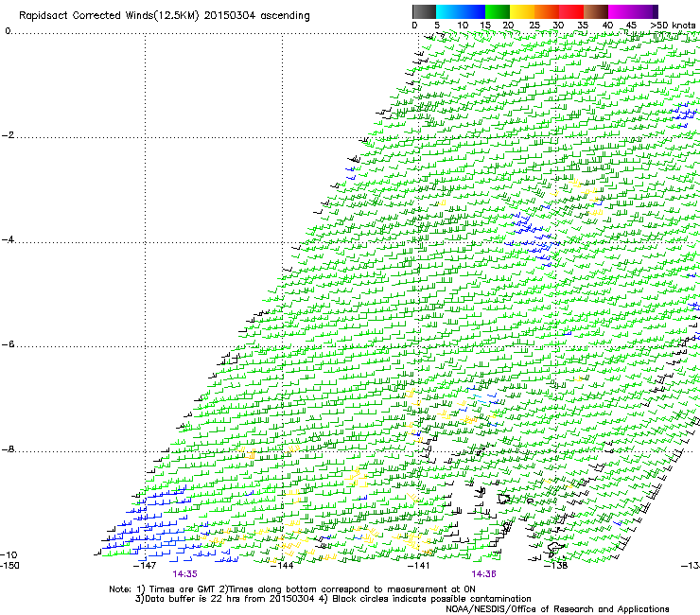Screen dimensions: 700x615
Task: Click the NOAA/NESDIS credit text
Action: coord(557,609)
